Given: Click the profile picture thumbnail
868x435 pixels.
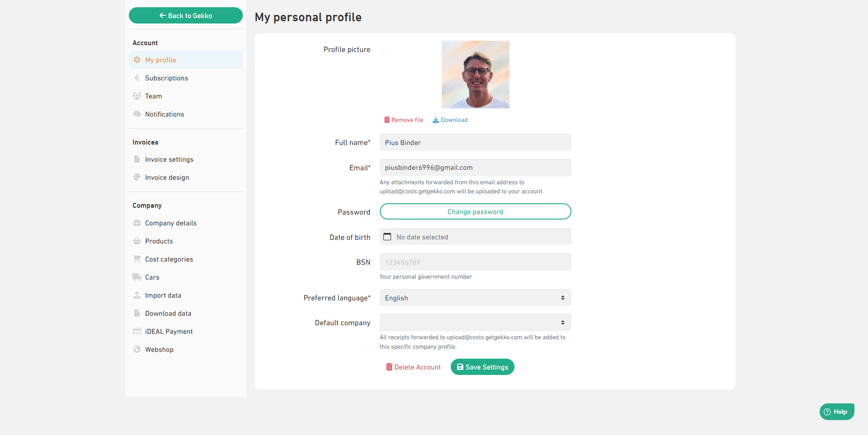Looking at the screenshot, I should pyautogui.click(x=475, y=75).
